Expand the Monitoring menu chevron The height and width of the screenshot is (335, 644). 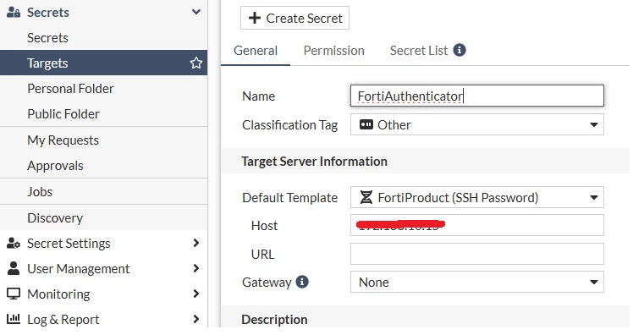(196, 294)
